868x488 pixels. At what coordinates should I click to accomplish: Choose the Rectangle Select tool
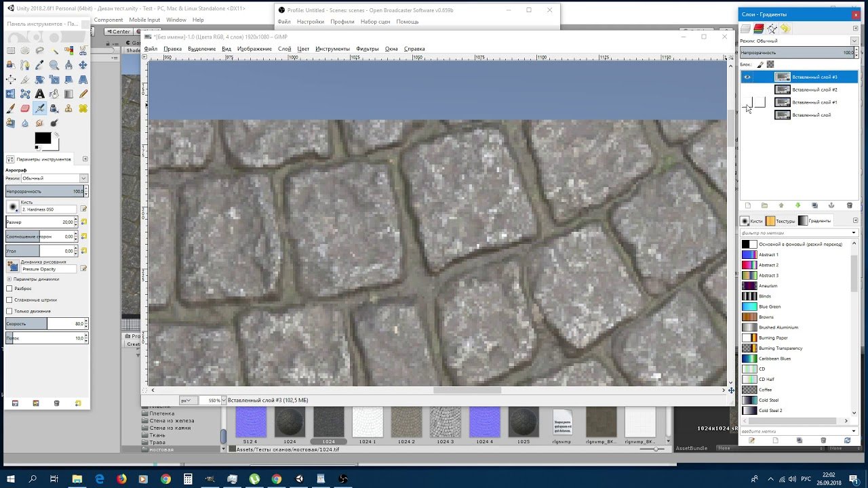11,51
